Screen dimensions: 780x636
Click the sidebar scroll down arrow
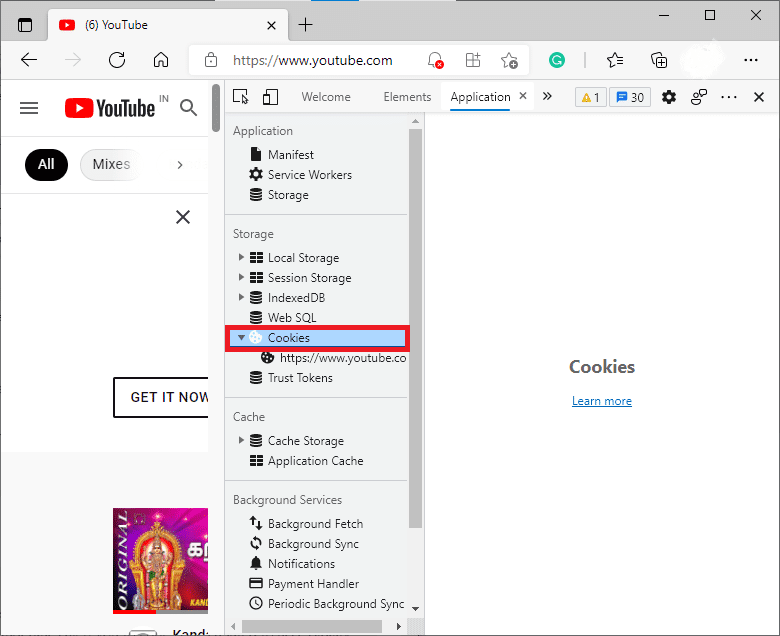[x=415, y=609]
